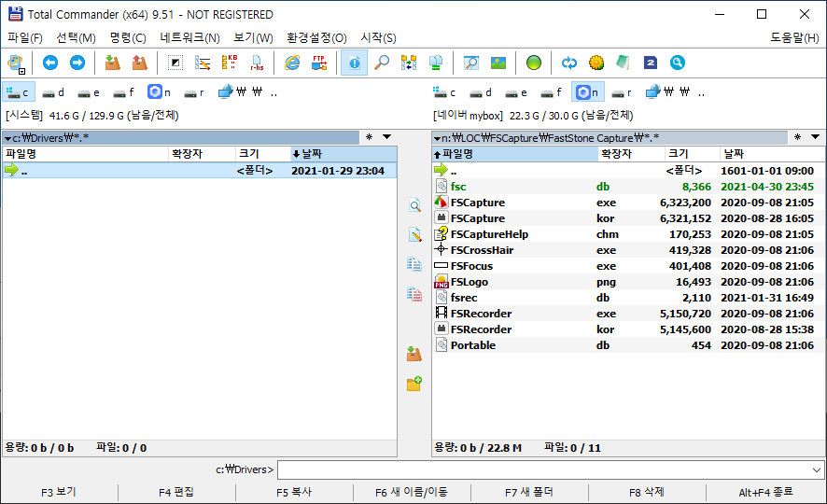Click the orange gear settings toolbar icon
Image resolution: width=827 pixels, height=504 pixels.
(596, 63)
